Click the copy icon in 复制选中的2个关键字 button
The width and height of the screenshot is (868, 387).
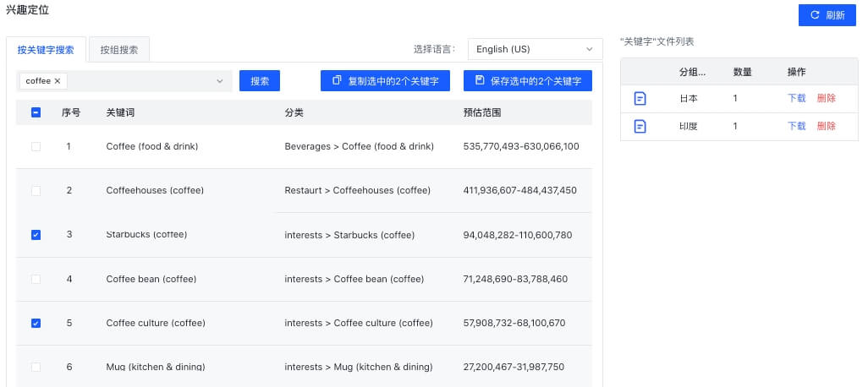pyautogui.click(x=337, y=80)
